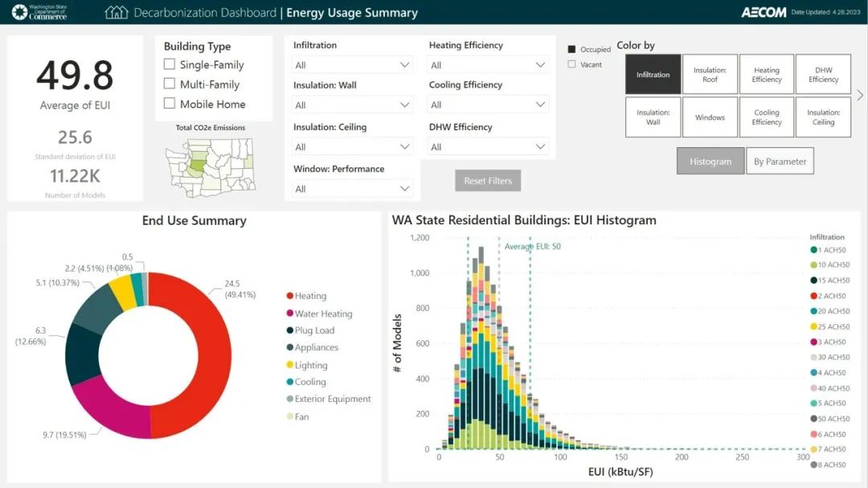Click the AECOM logo in header
The height and width of the screenshot is (488, 868).
coord(763,13)
